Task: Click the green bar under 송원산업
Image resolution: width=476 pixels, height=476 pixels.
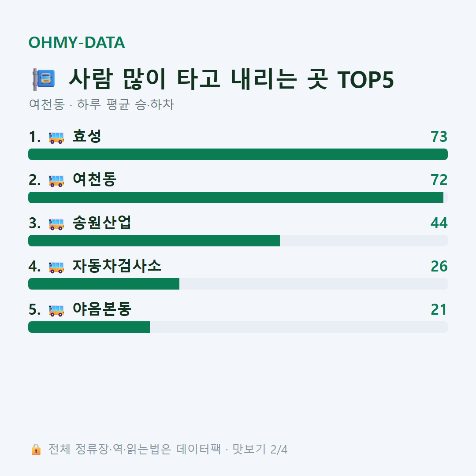Action: [154, 241]
